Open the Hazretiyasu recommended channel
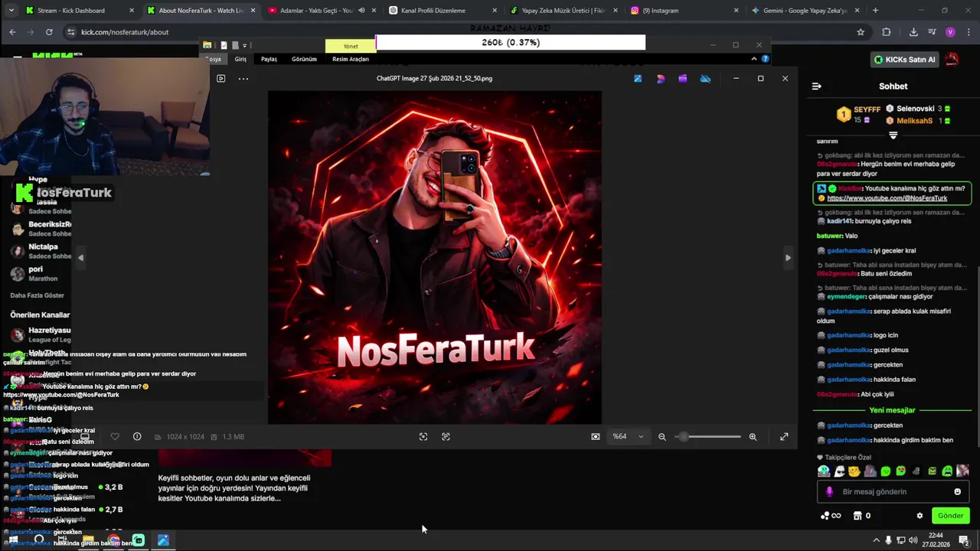 (42, 334)
